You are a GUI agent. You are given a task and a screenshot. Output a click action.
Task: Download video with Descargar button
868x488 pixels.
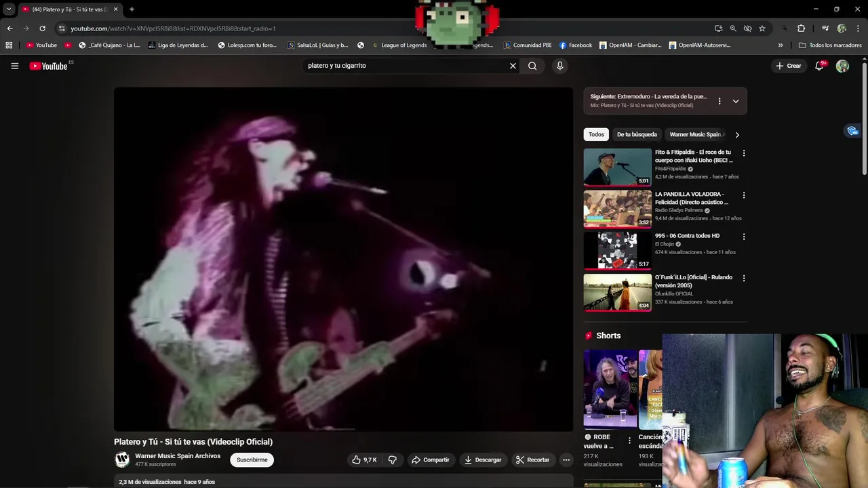point(483,460)
